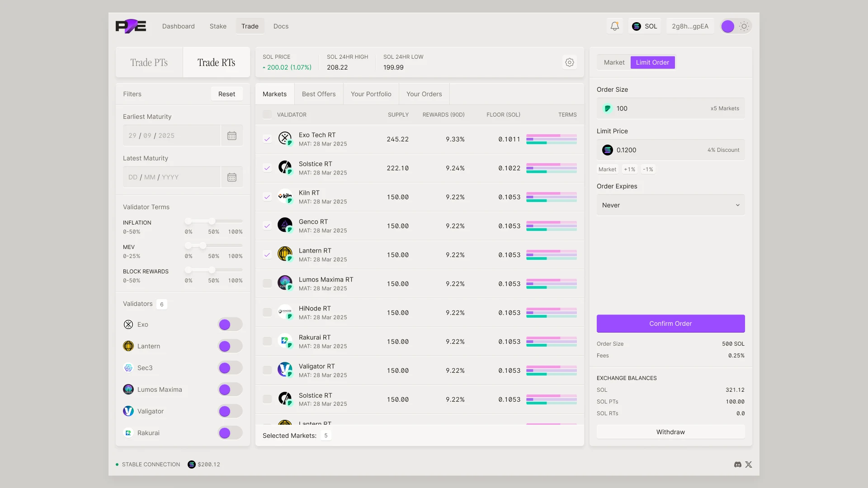The image size is (868, 488).
Task: Toggle the Sec3 validator filter switch
Action: [x=230, y=368]
